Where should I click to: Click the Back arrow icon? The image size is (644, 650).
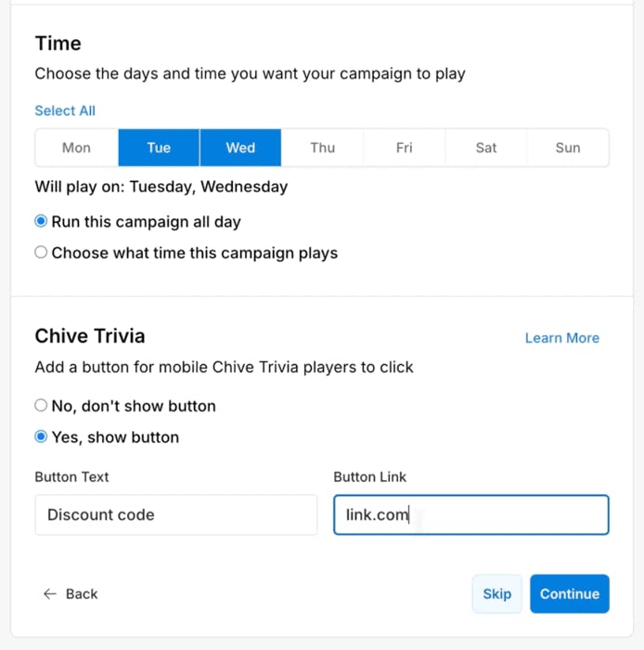coord(50,594)
